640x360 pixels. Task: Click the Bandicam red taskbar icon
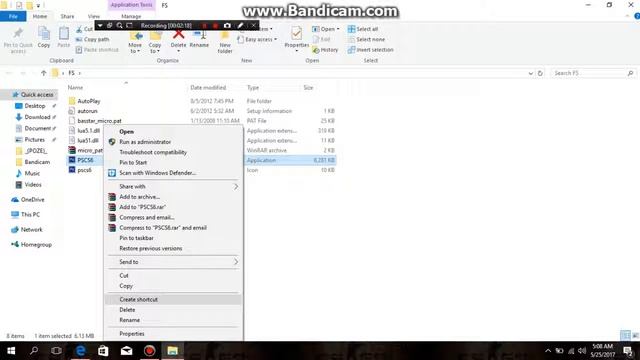tap(149, 351)
